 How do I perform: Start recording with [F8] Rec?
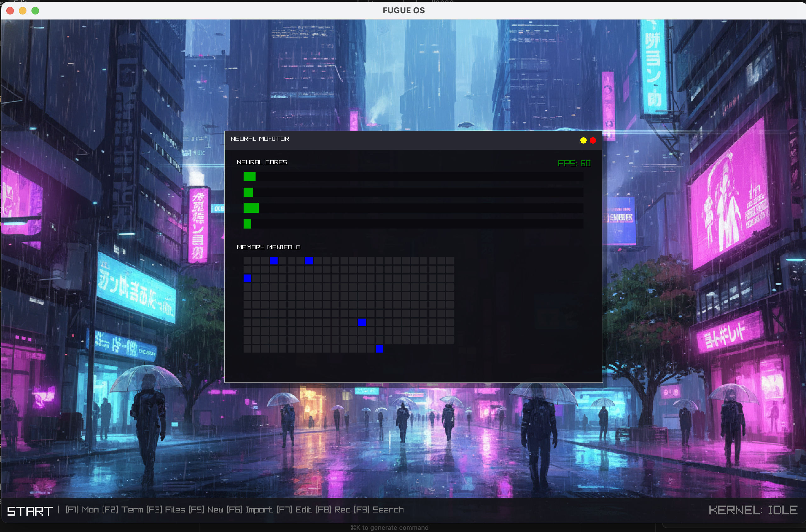pos(332,510)
